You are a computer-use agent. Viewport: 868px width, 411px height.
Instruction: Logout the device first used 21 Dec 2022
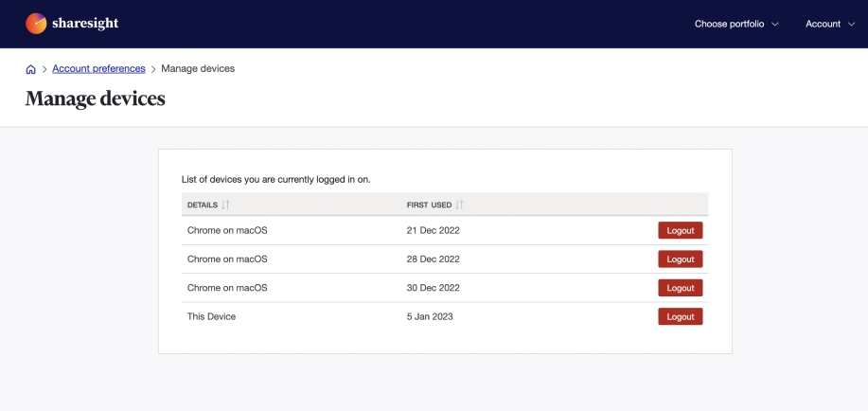click(x=681, y=230)
